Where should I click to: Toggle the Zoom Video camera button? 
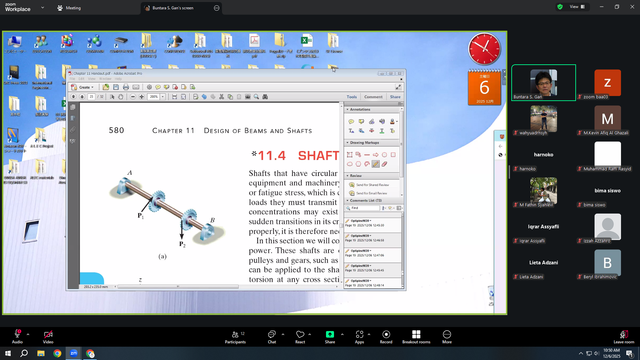pos(48,336)
